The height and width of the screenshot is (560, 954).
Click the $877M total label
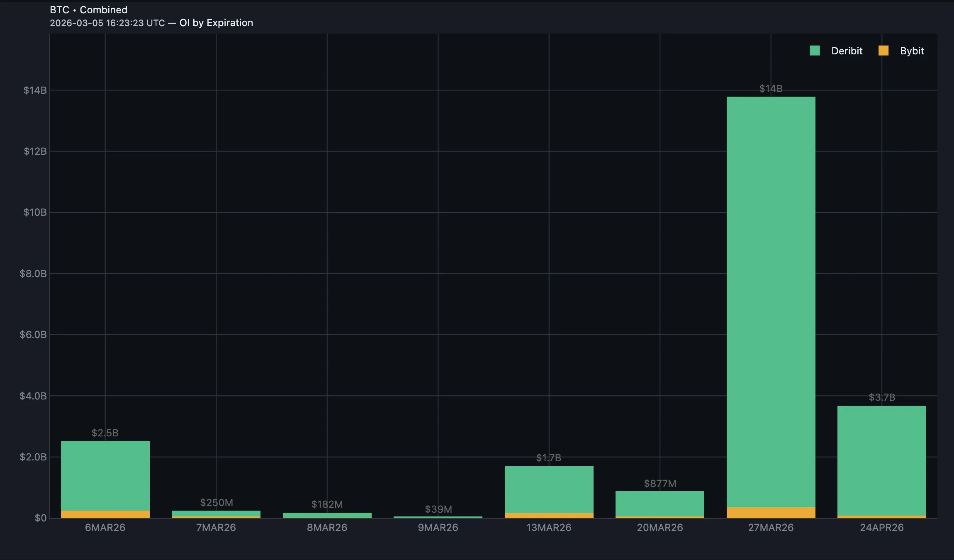(x=660, y=484)
